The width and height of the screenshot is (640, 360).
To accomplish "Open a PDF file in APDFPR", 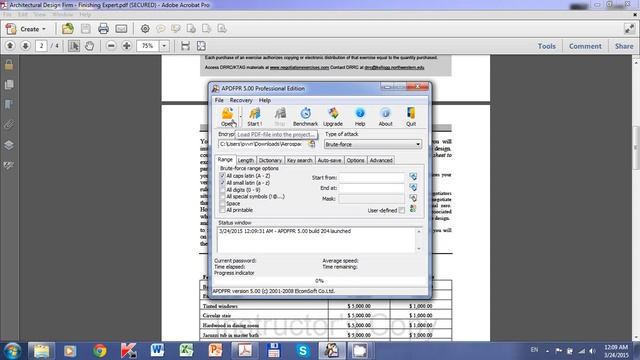I will tap(227, 116).
